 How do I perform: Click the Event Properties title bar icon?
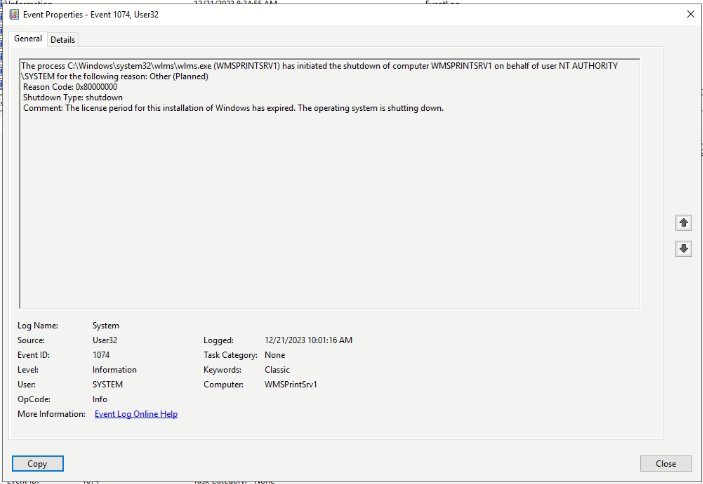[14, 14]
